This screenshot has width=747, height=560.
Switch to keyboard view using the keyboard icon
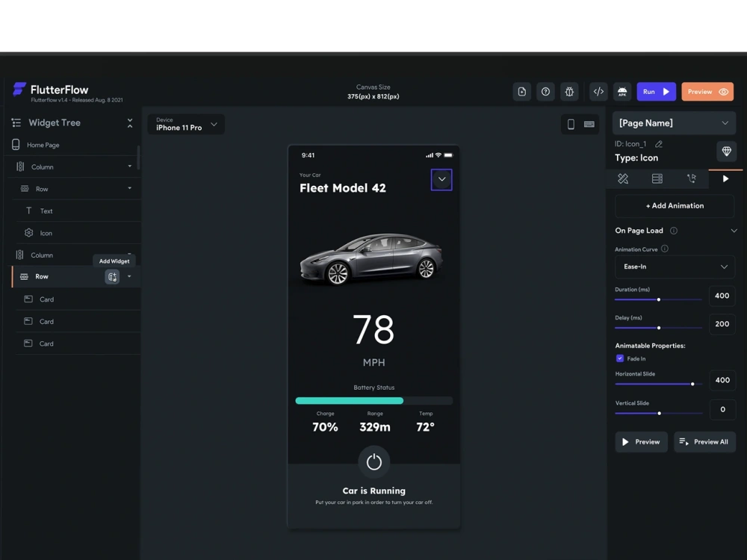tap(589, 124)
